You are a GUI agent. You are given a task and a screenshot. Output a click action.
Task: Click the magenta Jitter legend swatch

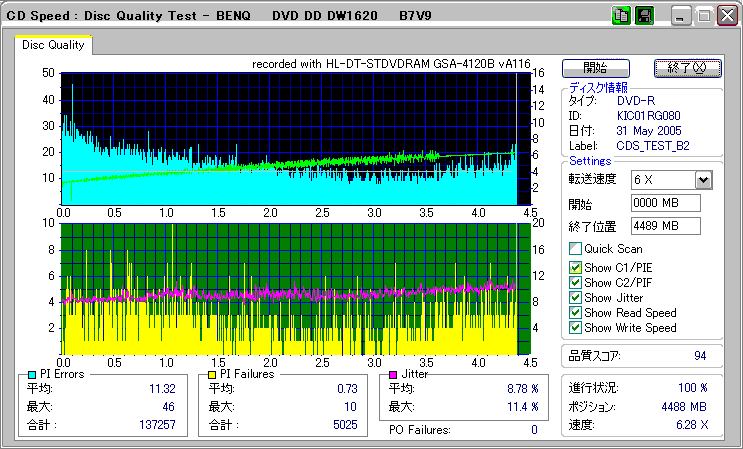(393, 374)
